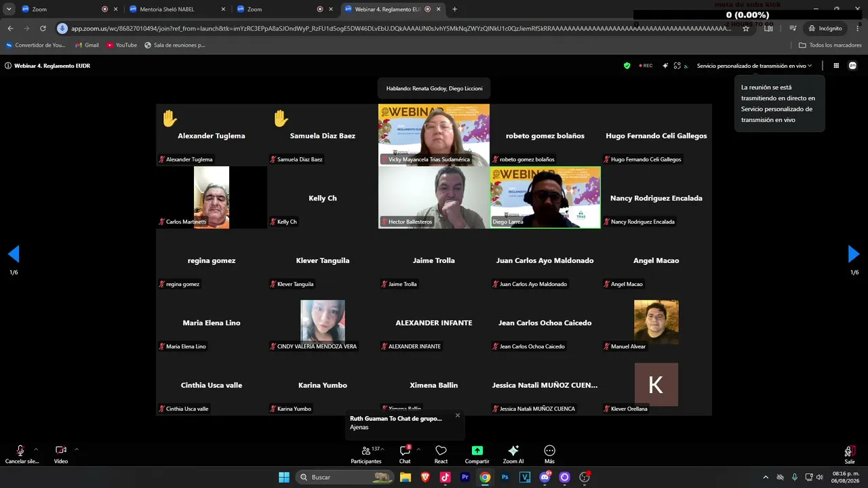Open AI companion sparkle indicator
Image resolution: width=868 pixels, height=488 pixels.
tap(665, 66)
